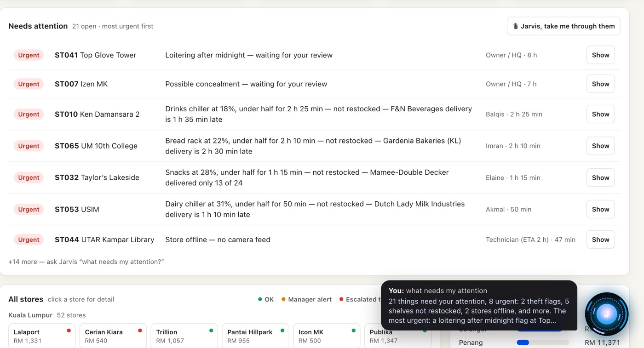Screen dimensions: 644x348
Task: Show the ST065 UM 10th College issue
Action: click(x=600, y=146)
